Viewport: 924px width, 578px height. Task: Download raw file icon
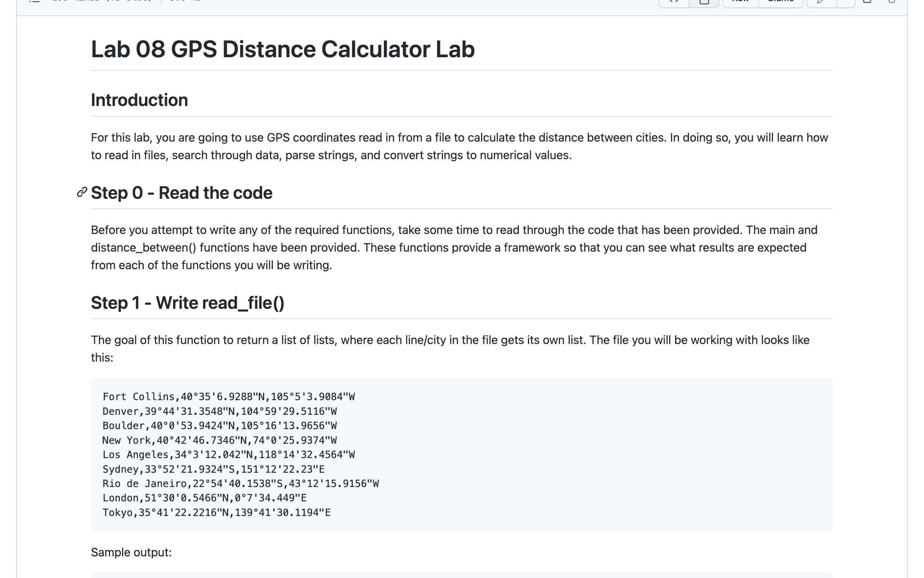(x=891, y=1)
